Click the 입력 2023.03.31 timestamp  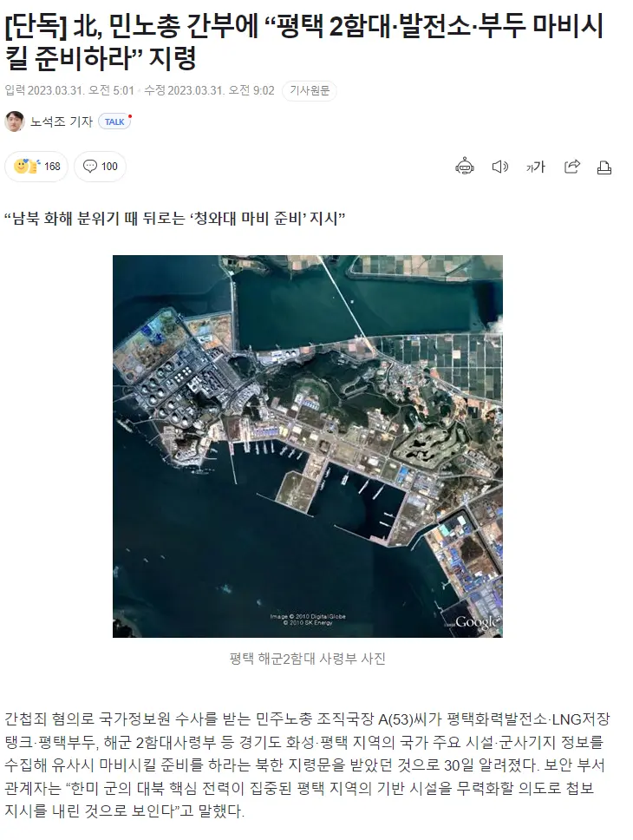69,90
